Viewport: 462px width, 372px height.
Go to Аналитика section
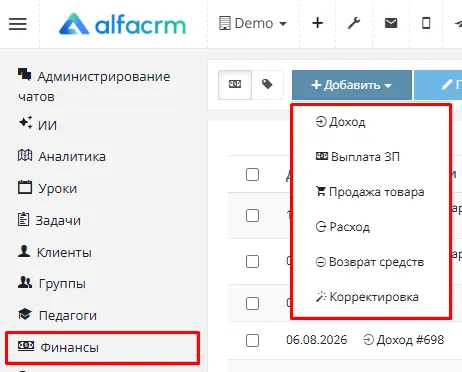click(62, 156)
